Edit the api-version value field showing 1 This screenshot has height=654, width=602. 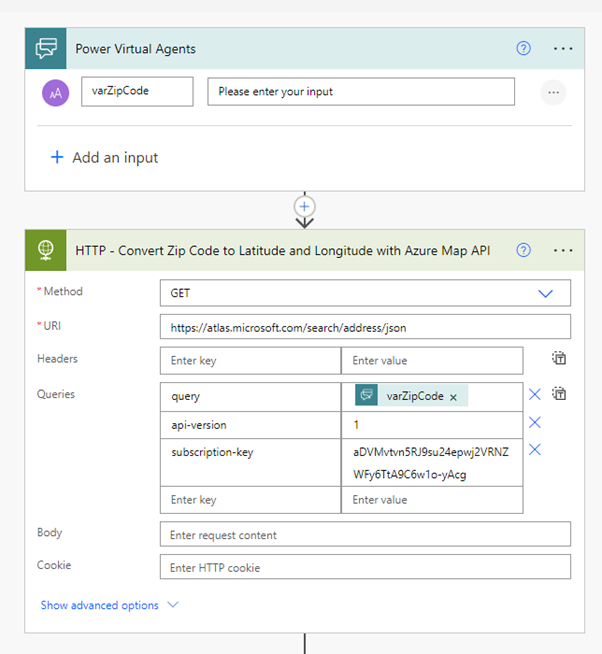432,425
